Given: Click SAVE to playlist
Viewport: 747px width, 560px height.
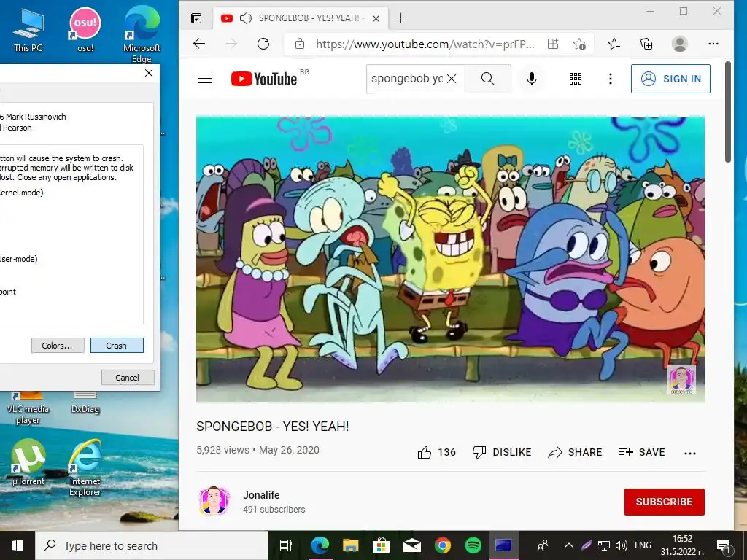Looking at the screenshot, I should pos(641,452).
